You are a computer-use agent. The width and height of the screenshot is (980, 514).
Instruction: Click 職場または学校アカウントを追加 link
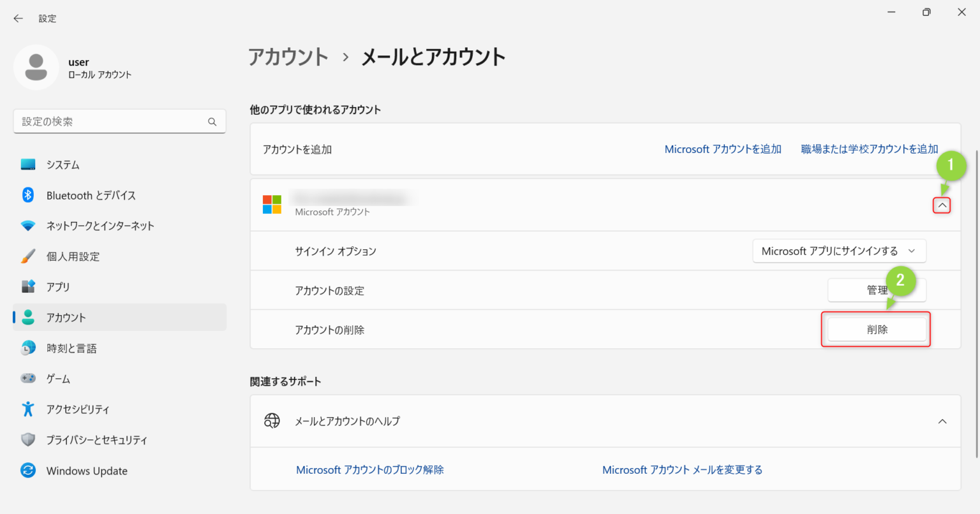tap(869, 149)
